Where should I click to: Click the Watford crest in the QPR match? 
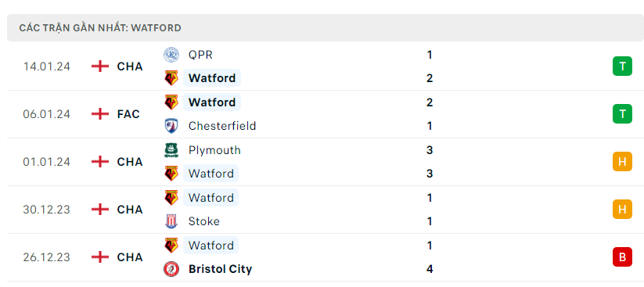[x=171, y=78]
